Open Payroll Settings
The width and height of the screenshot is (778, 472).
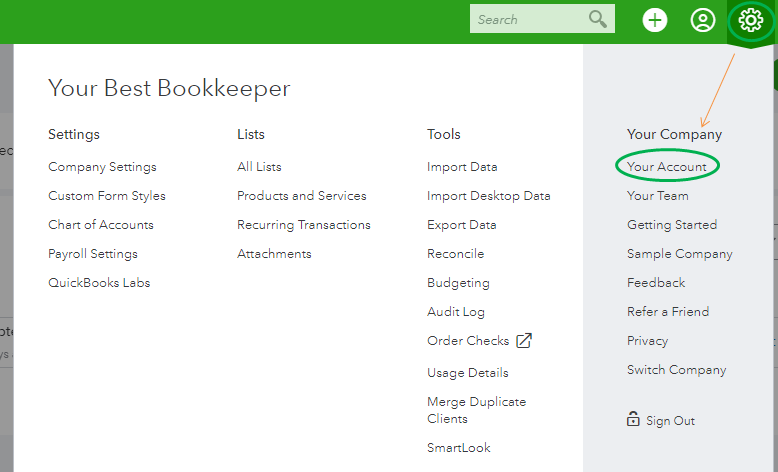(x=93, y=254)
